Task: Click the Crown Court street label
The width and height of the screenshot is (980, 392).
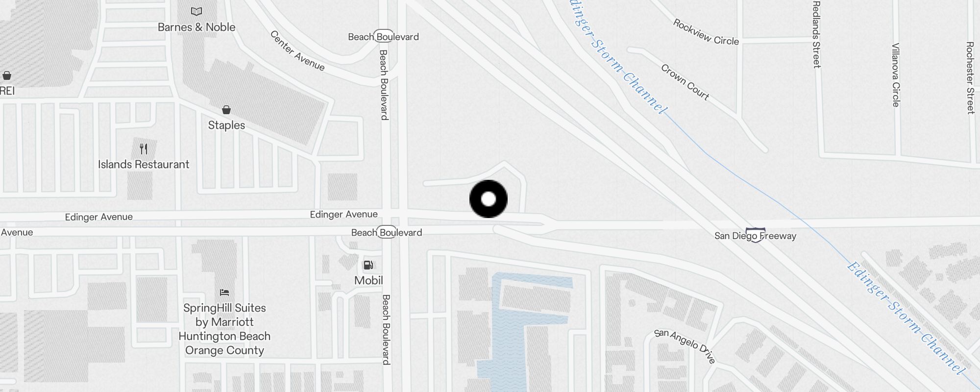Action: click(x=685, y=82)
